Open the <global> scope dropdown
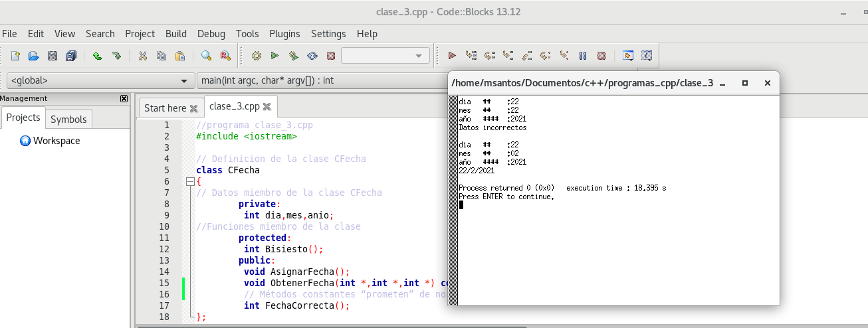868x328 pixels. (100, 81)
